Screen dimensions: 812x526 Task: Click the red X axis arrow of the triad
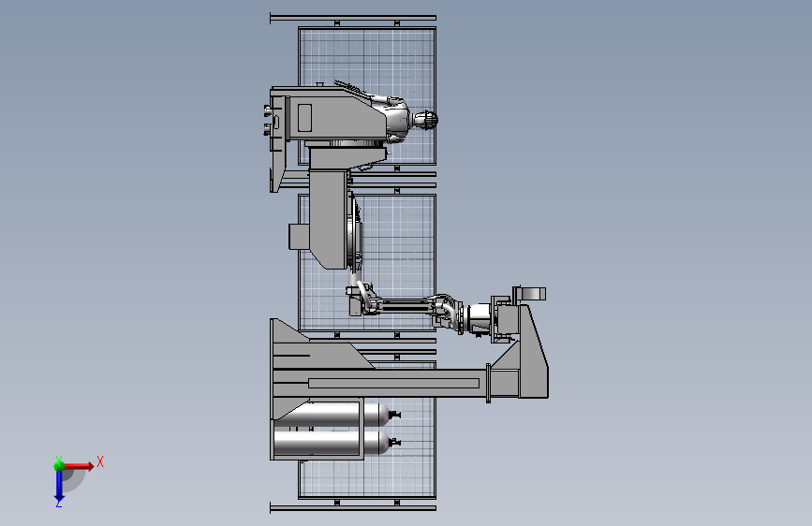(79, 466)
